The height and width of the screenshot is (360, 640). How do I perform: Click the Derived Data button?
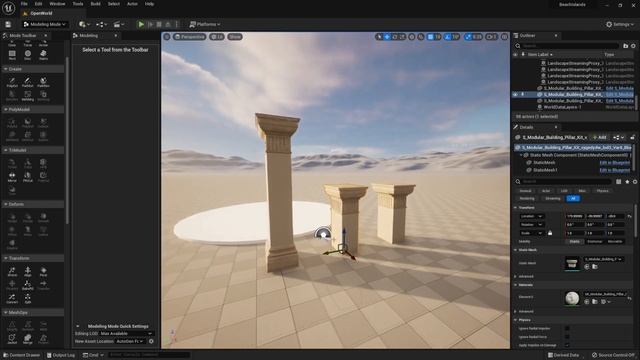pyautogui.click(x=563, y=355)
